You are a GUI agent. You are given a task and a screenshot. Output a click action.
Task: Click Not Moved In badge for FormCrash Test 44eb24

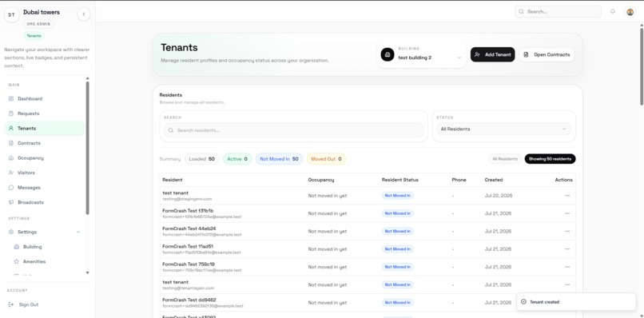coord(398,232)
